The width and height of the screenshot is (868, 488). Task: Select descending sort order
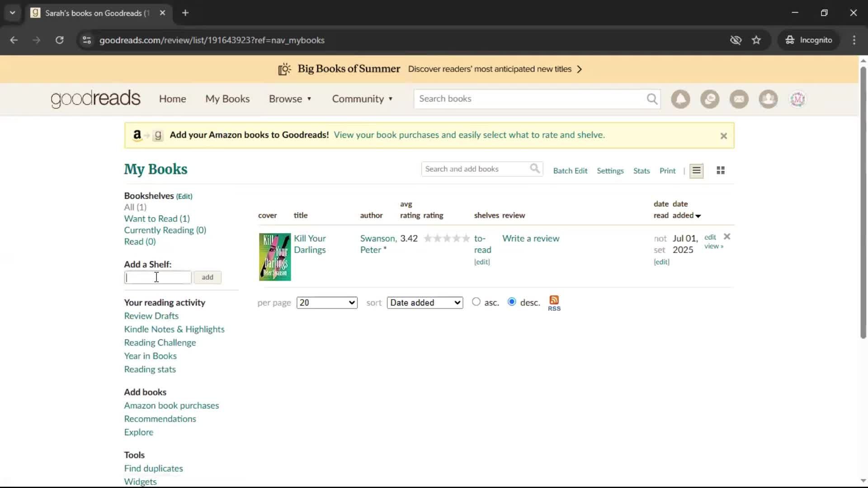coord(512,302)
